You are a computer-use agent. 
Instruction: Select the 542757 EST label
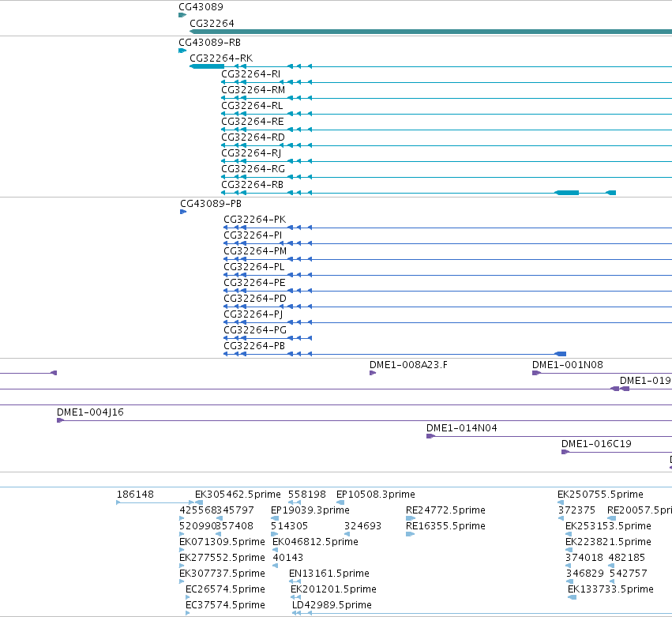[x=629, y=574]
